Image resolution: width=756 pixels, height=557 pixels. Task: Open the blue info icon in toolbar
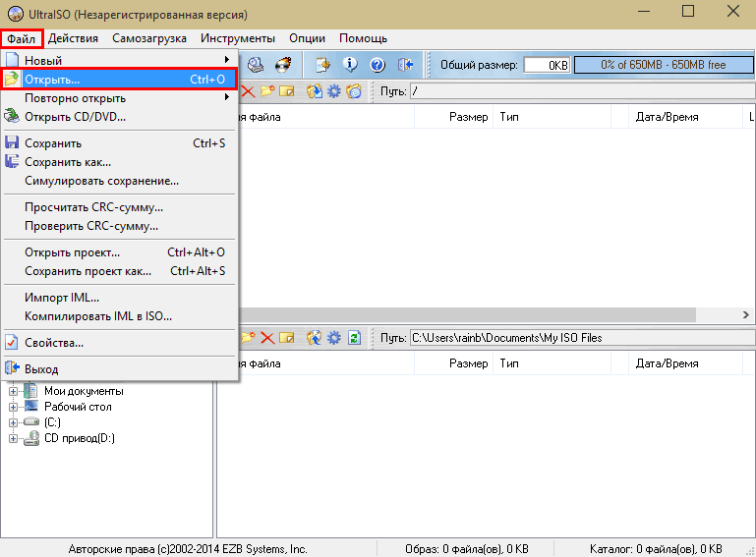(x=350, y=65)
